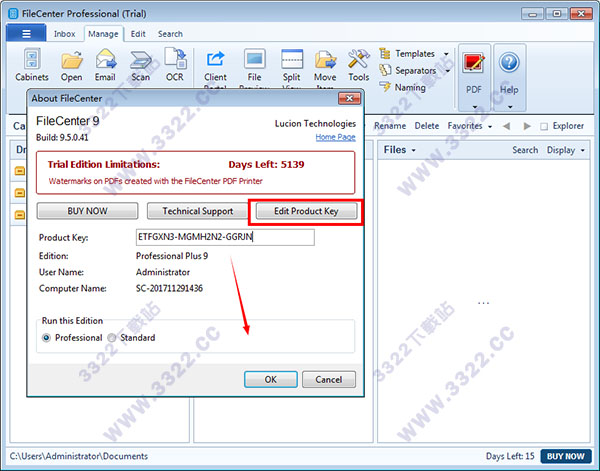
Task: Click the Separators icon
Action: [x=385, y=70]
